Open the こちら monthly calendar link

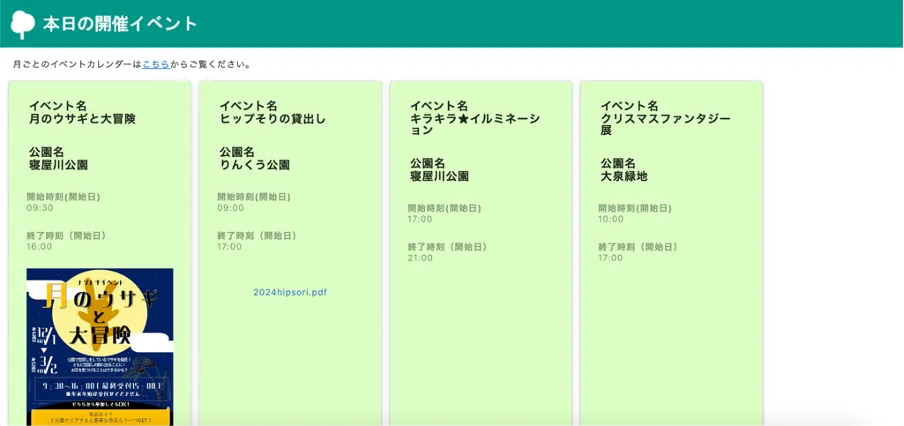pyautogui.click(x=155, y=64)
